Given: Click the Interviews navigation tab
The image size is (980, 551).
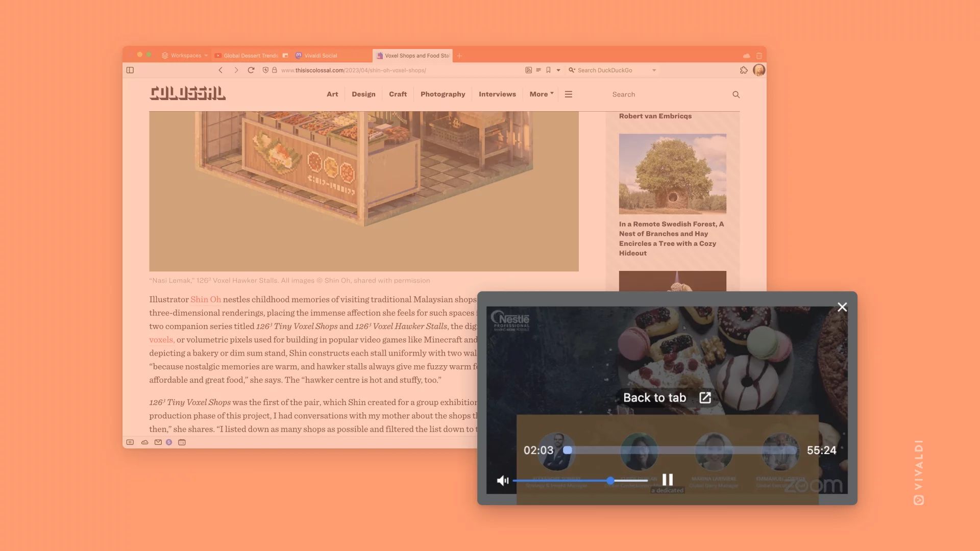Looking at the screenshot, I should (498, 94).
